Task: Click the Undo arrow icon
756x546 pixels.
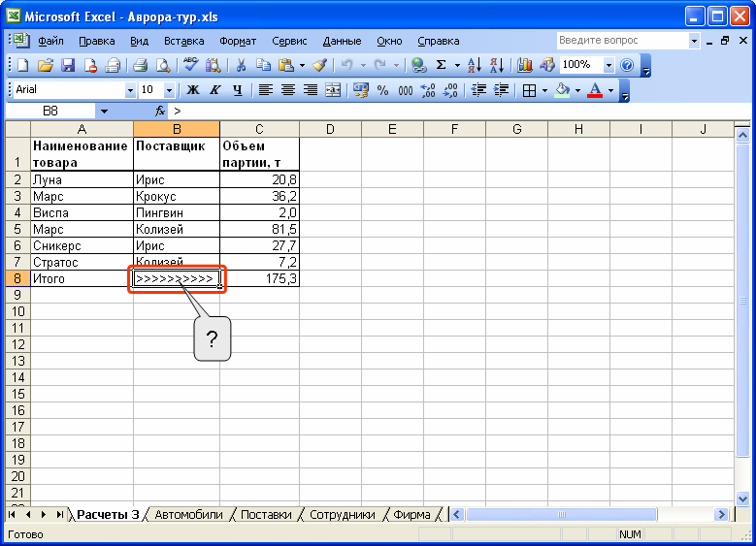Action: click(x=346, y=65)
